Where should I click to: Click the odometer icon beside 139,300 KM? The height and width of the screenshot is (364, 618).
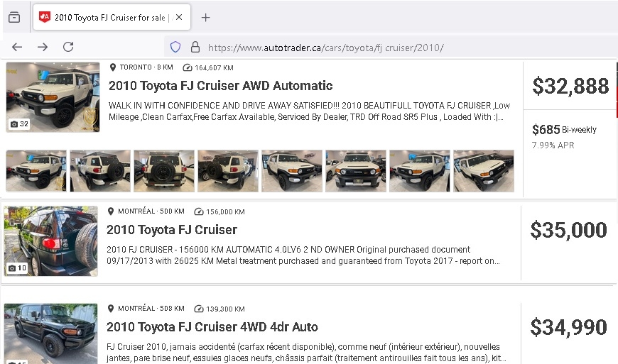pos(199,309)
